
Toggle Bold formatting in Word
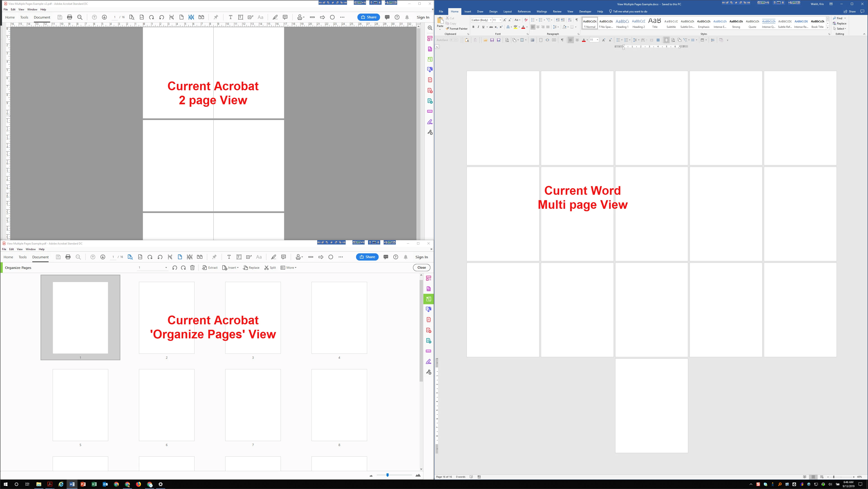point(473,27)
